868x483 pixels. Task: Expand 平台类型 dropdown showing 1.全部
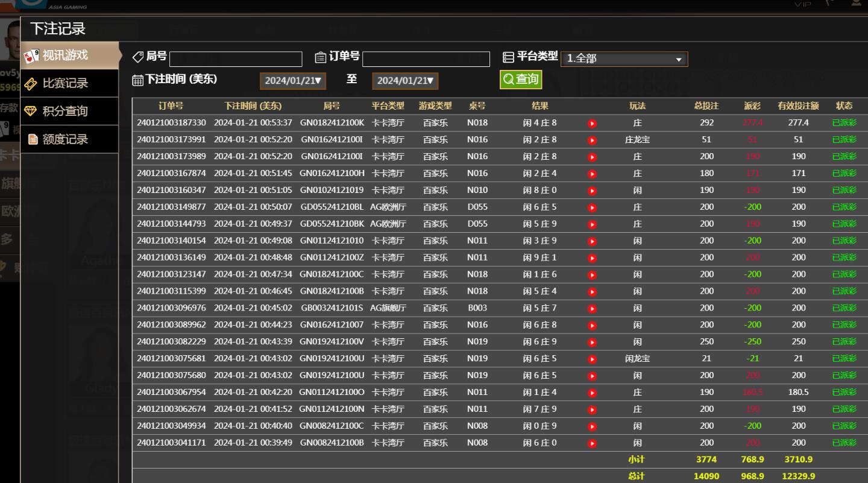coord(624,58)
